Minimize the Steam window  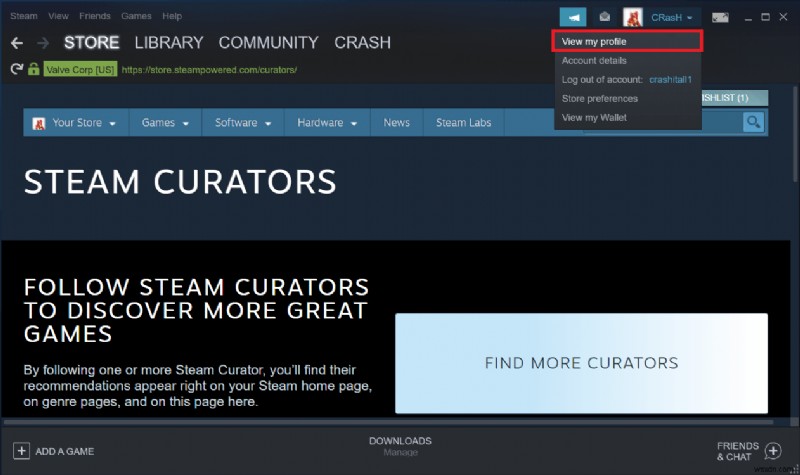point(748,18)
